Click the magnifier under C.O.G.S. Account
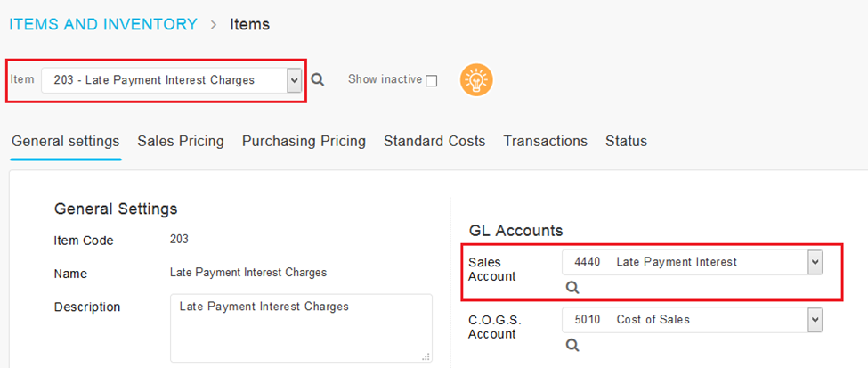 click(x=572, y=345)
